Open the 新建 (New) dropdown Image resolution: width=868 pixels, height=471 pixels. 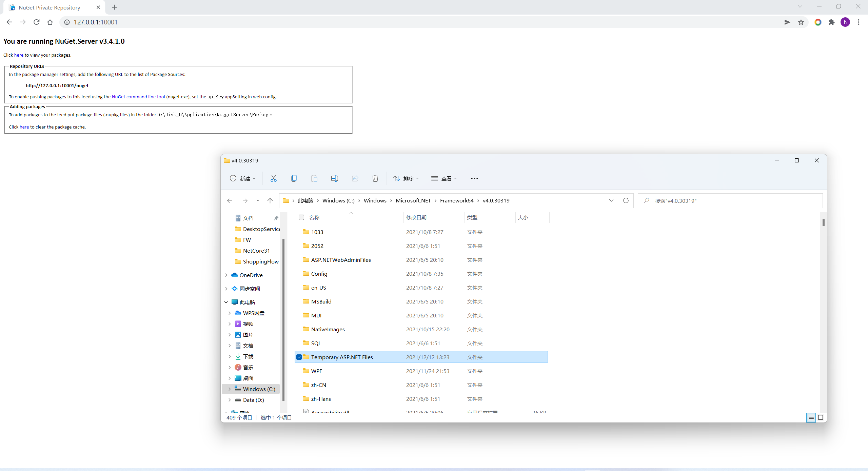click(243, 178)
